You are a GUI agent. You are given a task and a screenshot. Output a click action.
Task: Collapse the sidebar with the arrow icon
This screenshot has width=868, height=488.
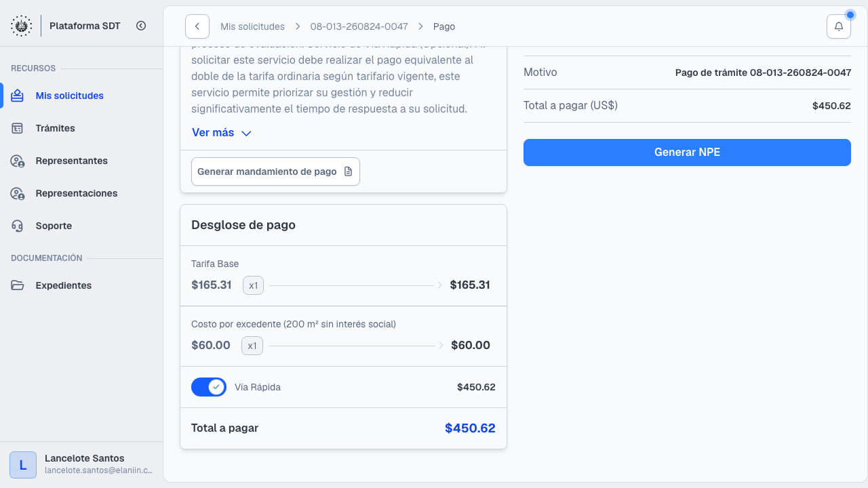click(141, 26)
